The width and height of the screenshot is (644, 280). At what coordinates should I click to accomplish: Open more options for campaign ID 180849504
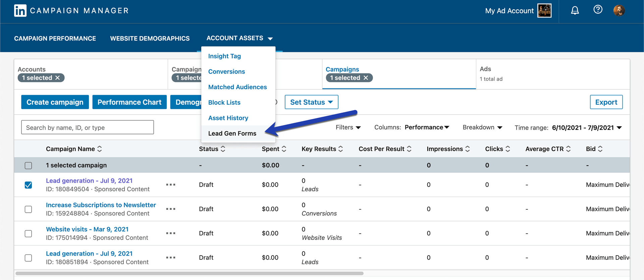(x=171, y=185)
